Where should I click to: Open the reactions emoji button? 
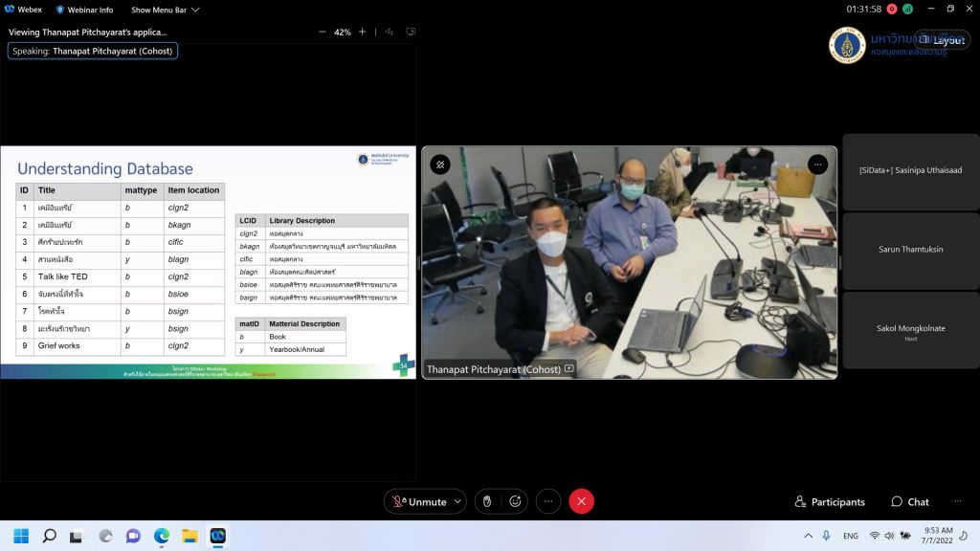[515, 501]
